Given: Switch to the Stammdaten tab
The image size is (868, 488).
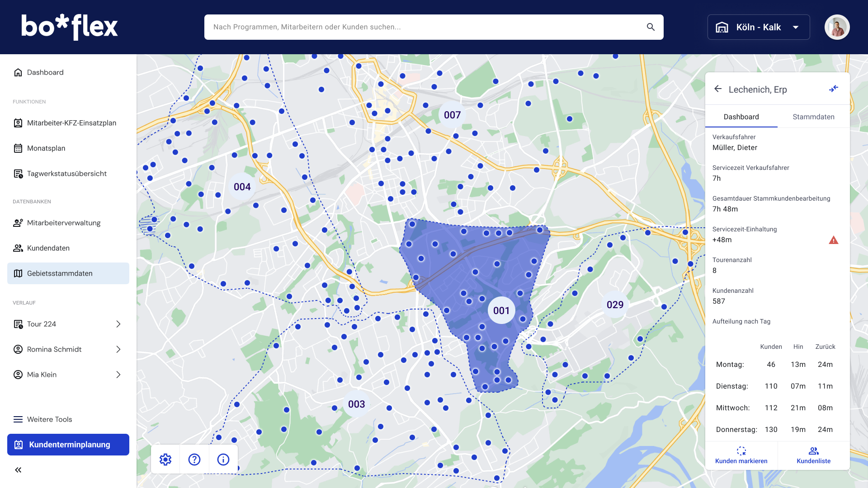Looking at the screenshot, I should (813, 117).
